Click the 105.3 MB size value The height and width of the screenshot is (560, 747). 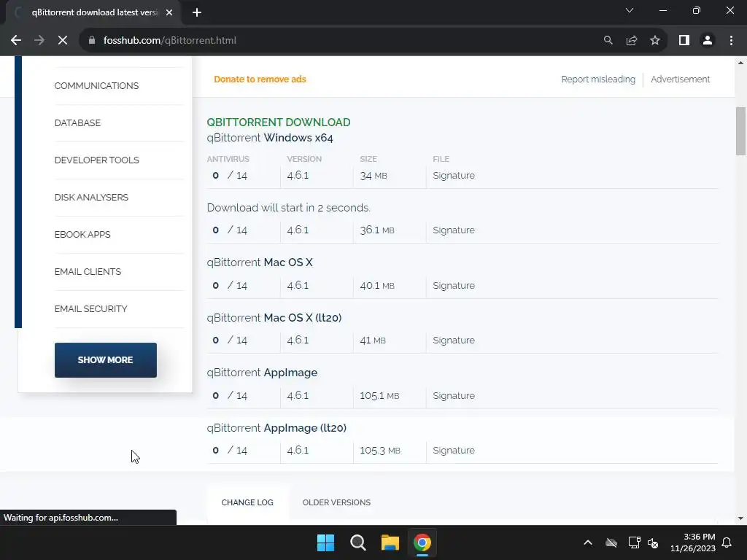click(379, 450)
